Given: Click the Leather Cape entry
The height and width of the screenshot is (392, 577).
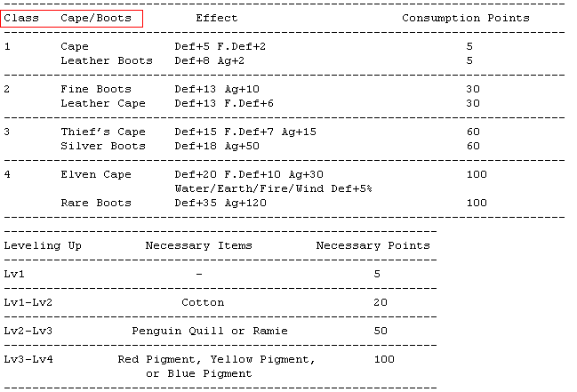Looking at the screenshot, I should pos(103,103).
